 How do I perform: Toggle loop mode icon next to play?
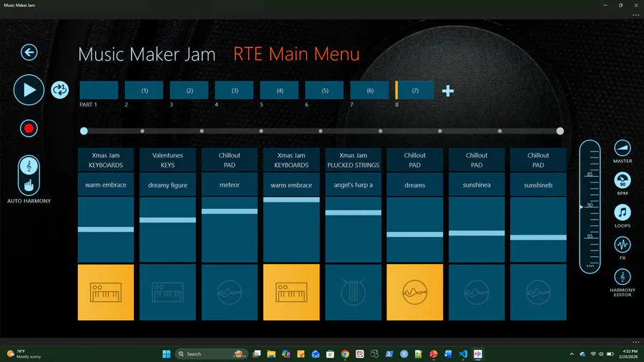pos(59,90)
